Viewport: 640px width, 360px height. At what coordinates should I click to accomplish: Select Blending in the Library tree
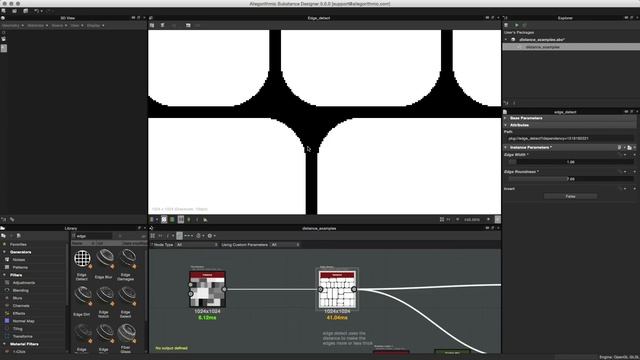[x=20, y=291]
